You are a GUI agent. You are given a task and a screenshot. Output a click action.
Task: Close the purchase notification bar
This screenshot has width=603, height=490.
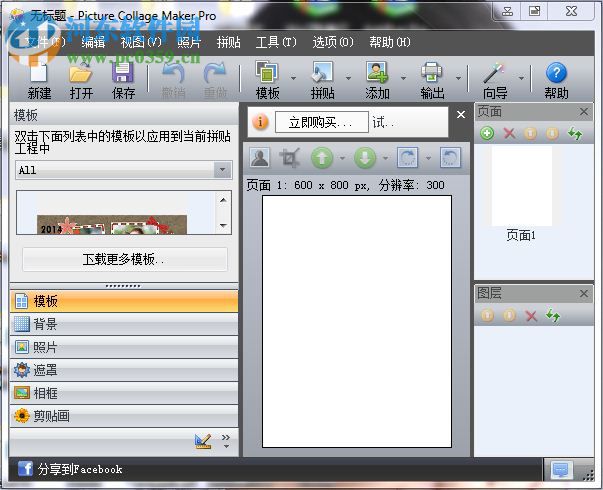(461, 115)
